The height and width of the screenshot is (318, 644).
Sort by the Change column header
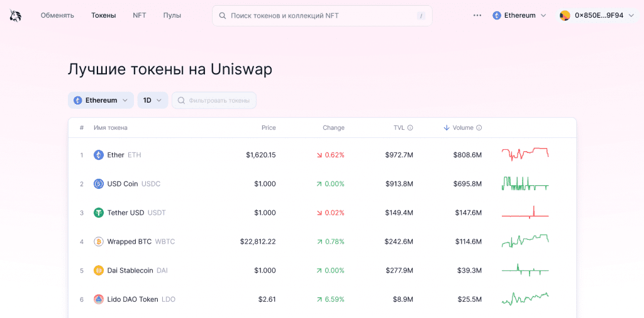[x=333, y=128]
